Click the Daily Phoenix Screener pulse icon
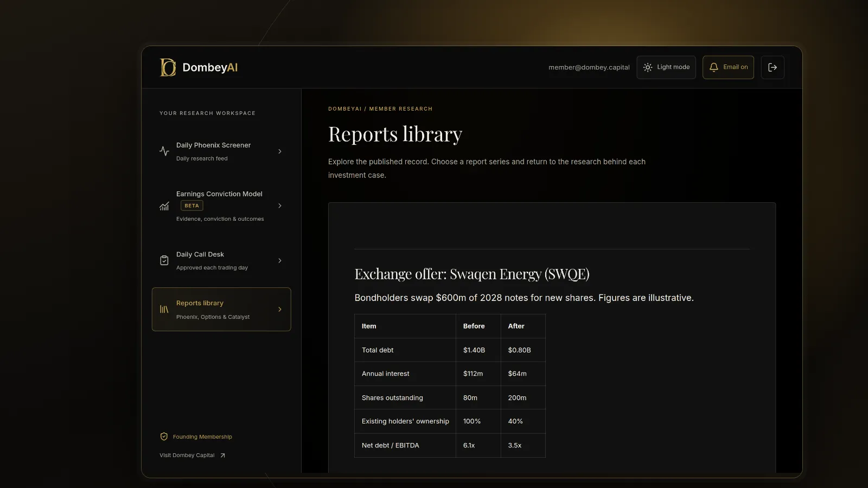 164,151
